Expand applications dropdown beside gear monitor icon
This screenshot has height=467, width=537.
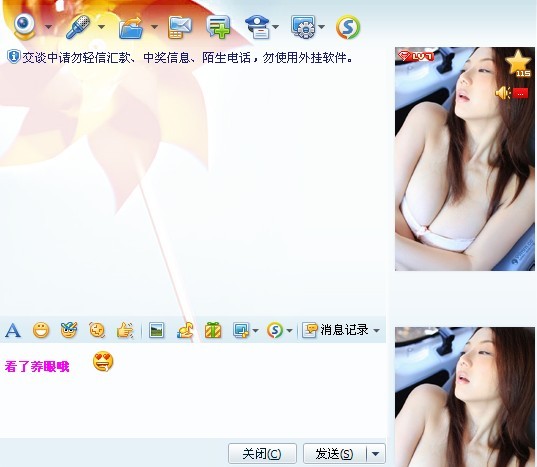[x=322, y=27]
